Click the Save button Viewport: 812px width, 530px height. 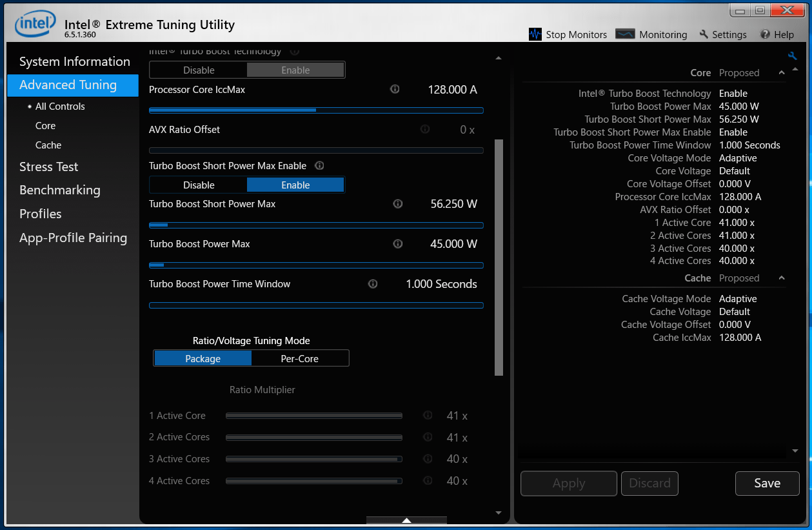(767, 484)
